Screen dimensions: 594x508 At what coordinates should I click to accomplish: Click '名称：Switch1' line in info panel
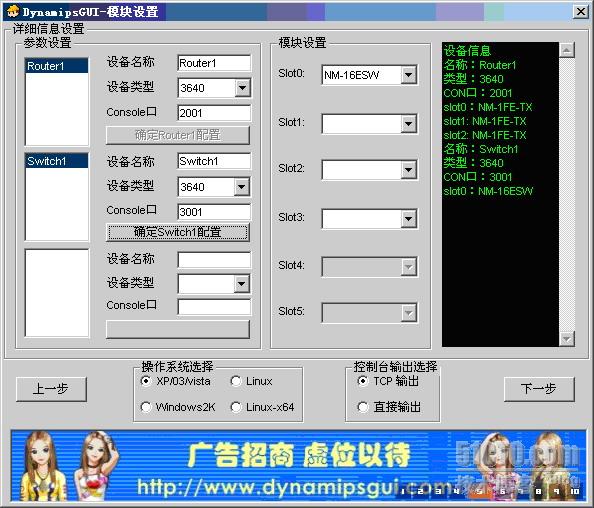click(x=481, y=149)
